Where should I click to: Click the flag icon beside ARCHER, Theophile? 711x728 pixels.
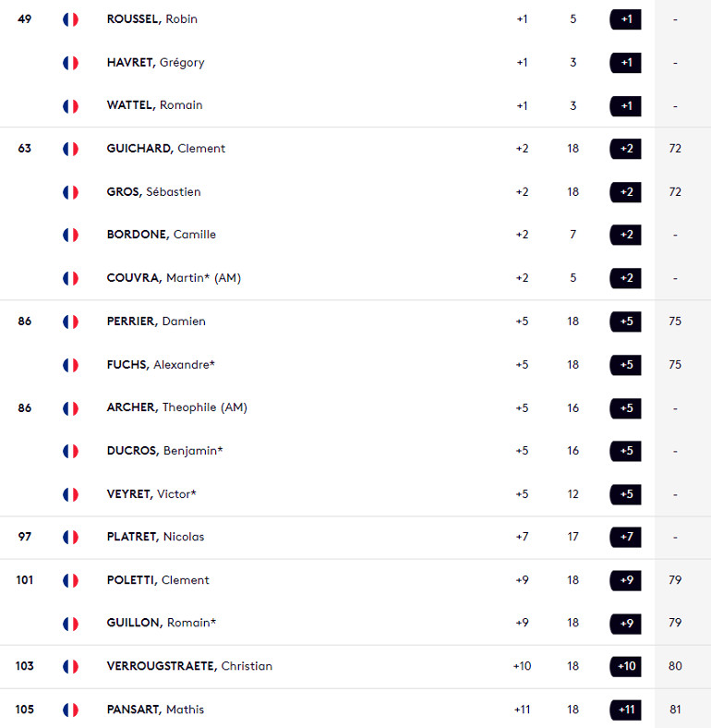pos(70,408)
